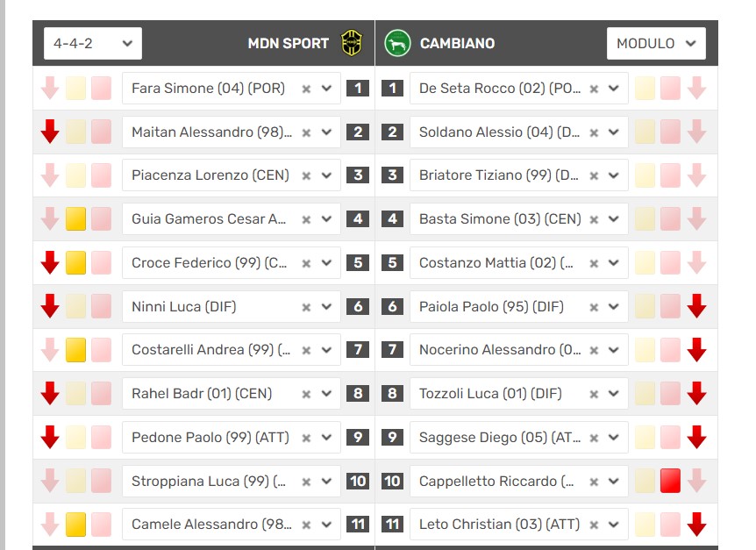Viewport: 756px width, 550px height.
Task: Click the MDN Sport team logo
Action: coord(351,43)
